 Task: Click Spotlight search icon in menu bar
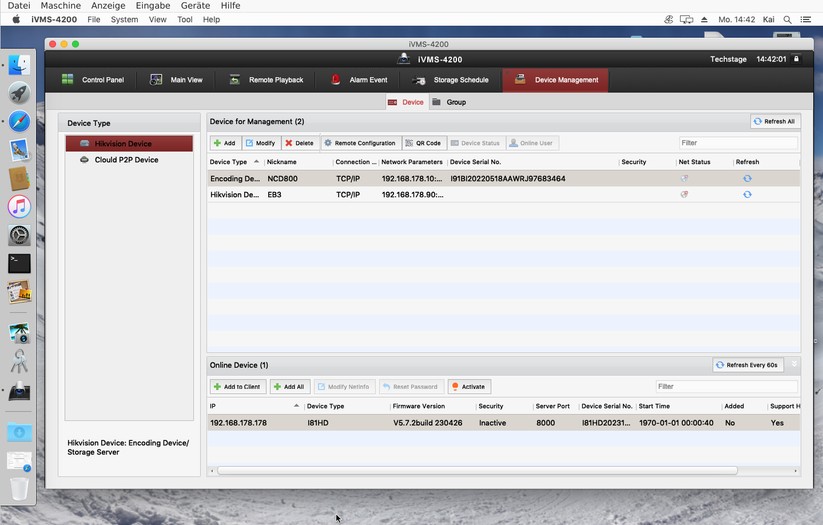pyautogui.click(x=787, y=19)
